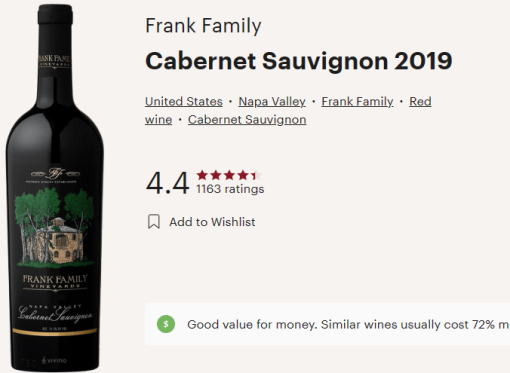510x373 pixels.
Task: Click the Vivino logo on bottle image
Action: (54, 360)
